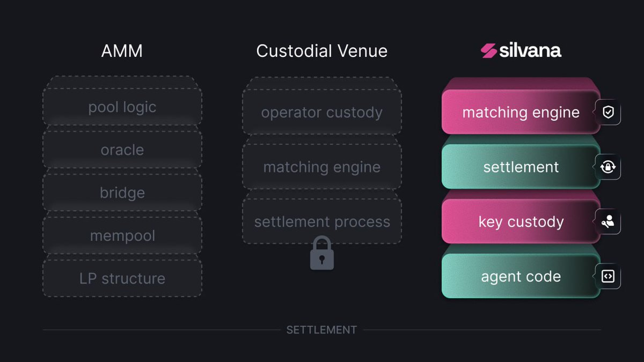The width and height of the screenshot is (644, 362).
Task: Click the AMM column heading
Action: pyautogui.click(x=122, y=51)
